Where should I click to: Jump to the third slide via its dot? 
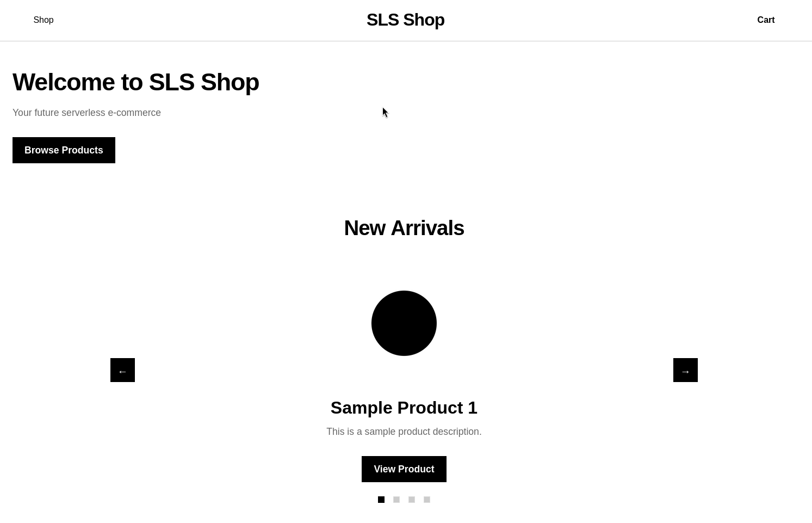pyautogui.click(x=412, y=500)
